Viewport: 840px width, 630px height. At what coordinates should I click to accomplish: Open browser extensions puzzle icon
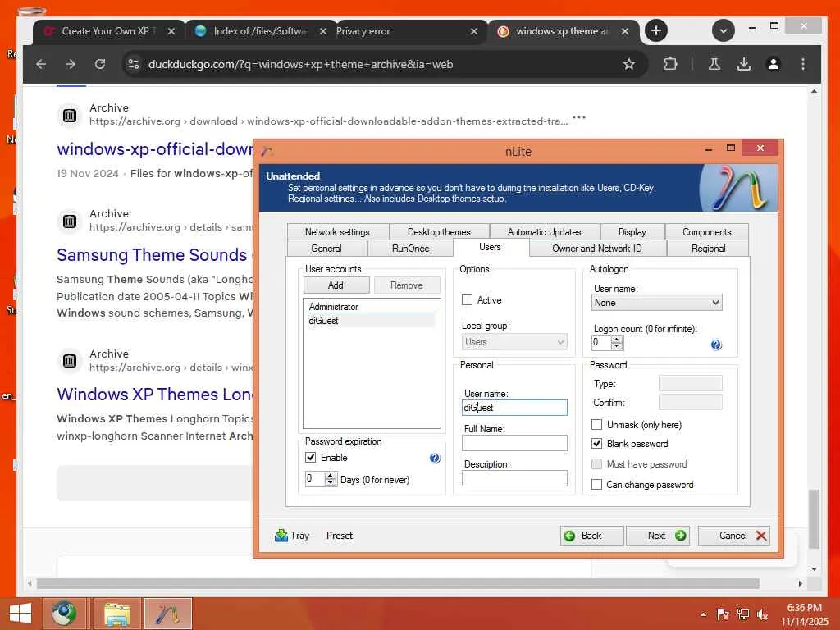coord(670,64)
